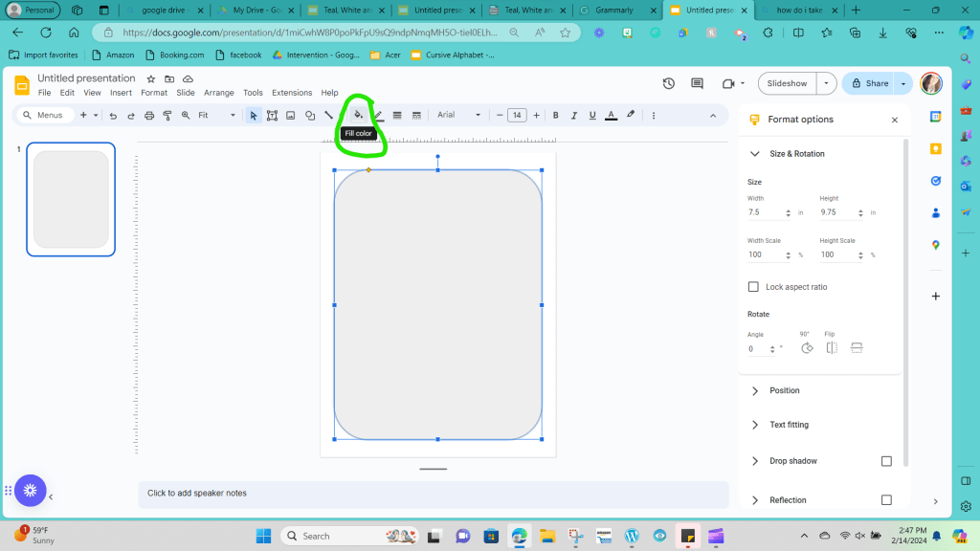
Task: Open the text color picker
Action: pyautogui.click(x=611, y=116)
